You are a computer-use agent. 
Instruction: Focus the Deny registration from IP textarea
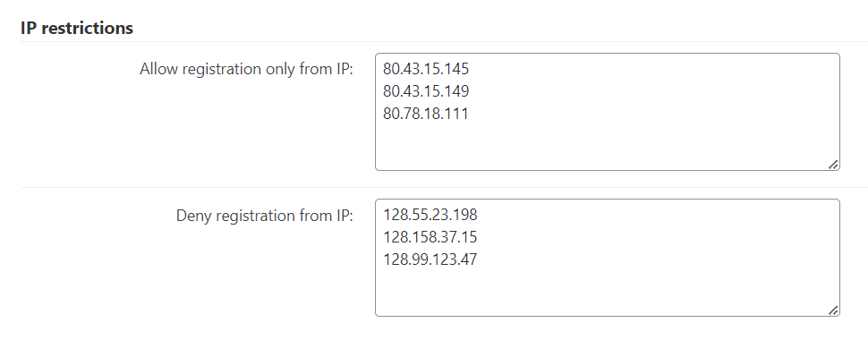pyautogui.click(x=608, y=258)
